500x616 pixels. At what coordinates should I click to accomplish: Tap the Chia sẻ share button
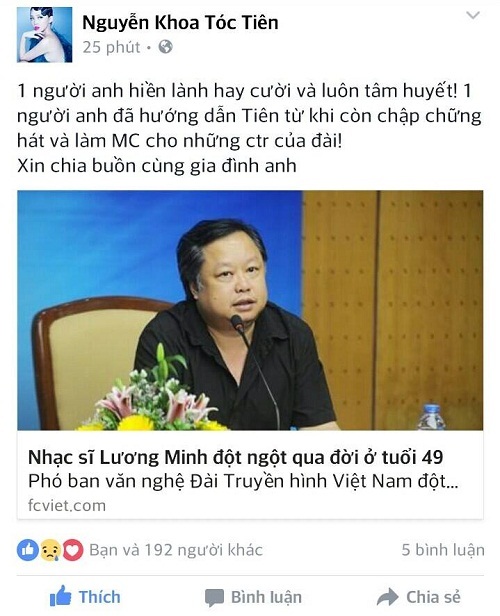pos(419,597)
